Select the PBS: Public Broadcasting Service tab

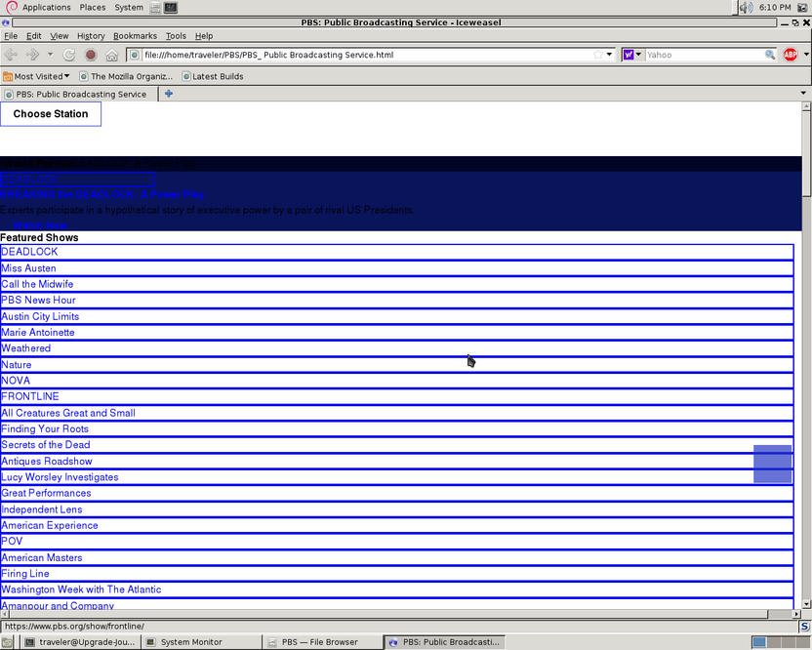pos(79,95)
